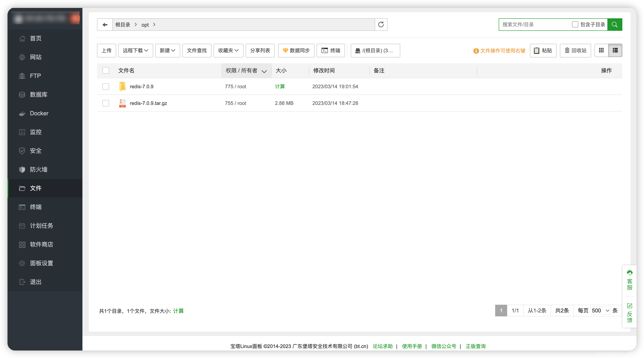Expand the 收藏夹 dropdown
Viewport: 644px width, 358px height.
(228, 51)
